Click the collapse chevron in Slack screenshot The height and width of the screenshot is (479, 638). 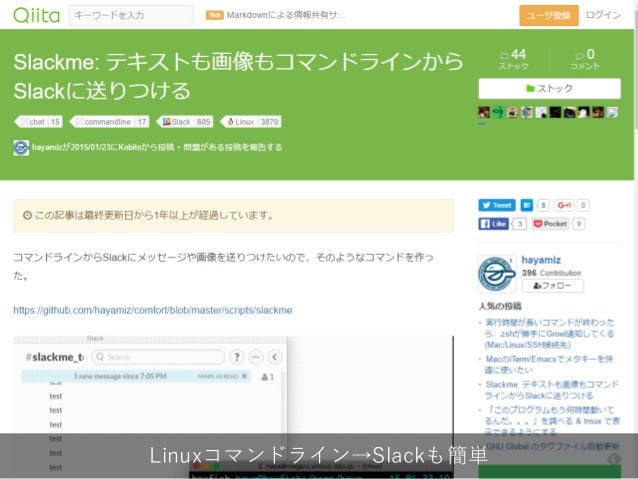pyautogui.click(x=275, y=357)
